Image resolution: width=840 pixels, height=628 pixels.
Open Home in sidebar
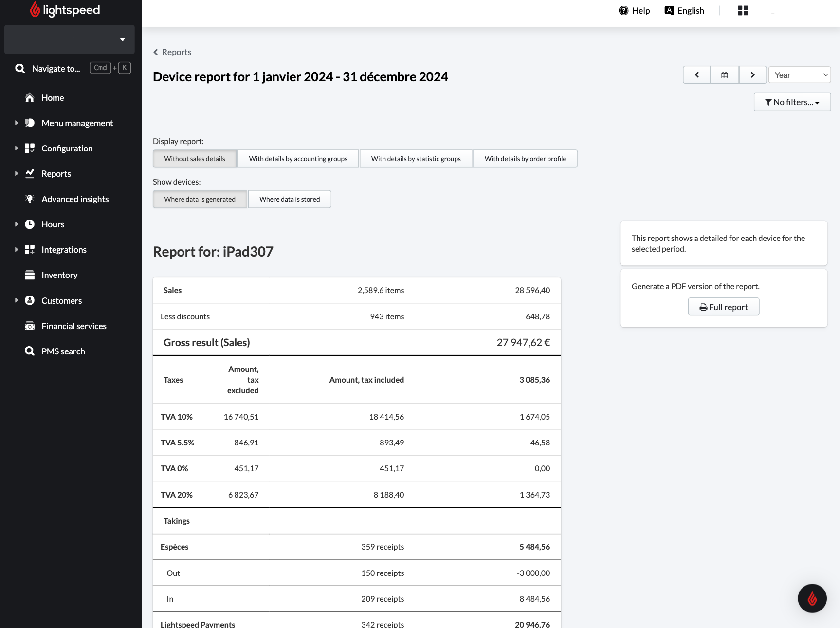click(53, 98)
